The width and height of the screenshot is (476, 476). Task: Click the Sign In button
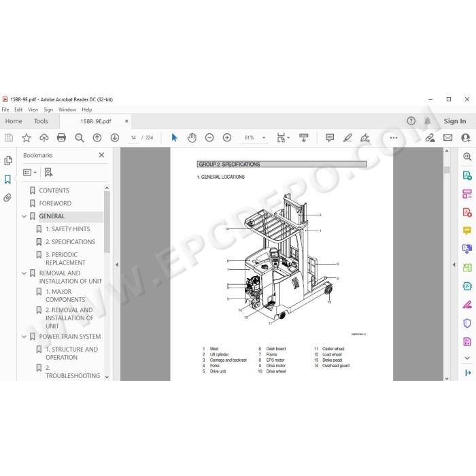(x=455, y=121)
